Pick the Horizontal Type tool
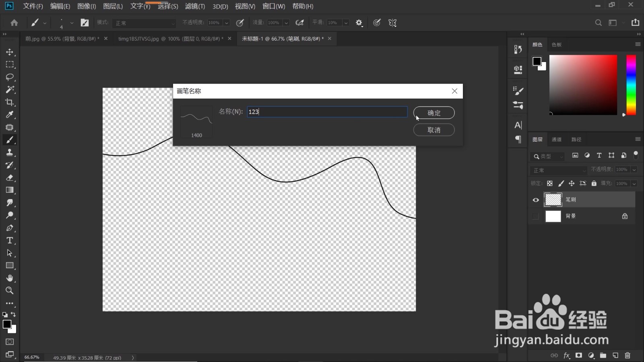Viewport: 644px width, 362px height. point(10,241)
